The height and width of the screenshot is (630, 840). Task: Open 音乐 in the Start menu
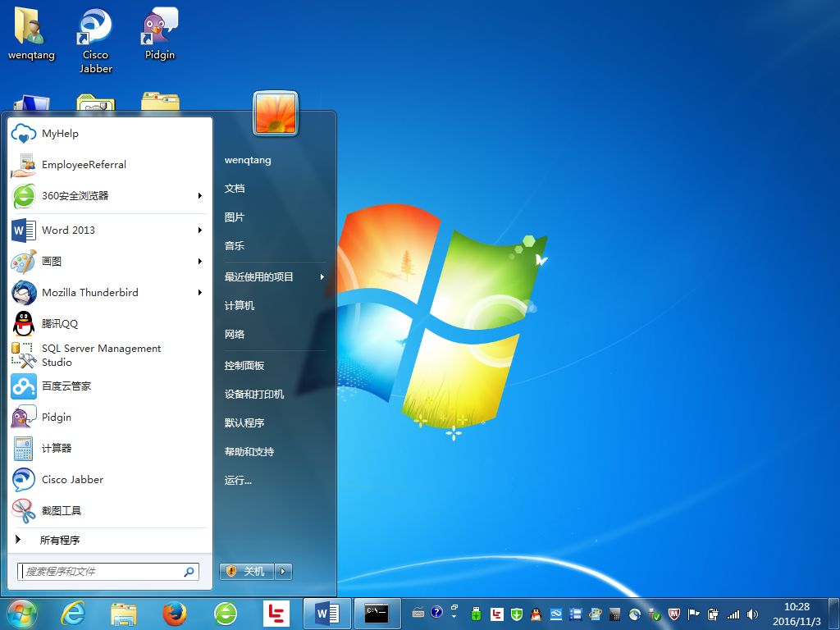click(x=235, y=245)
